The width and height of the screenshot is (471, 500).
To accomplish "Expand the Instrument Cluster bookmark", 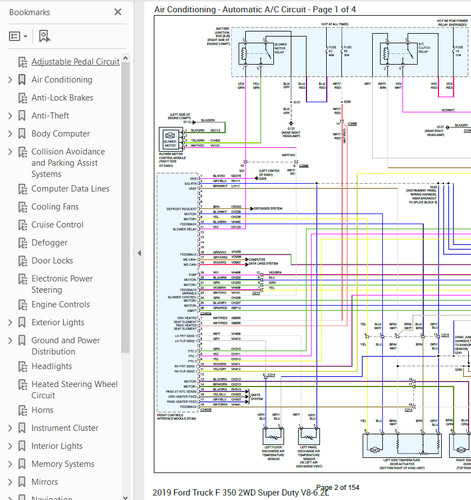I will pyautogui.click(x=10, y=428).
